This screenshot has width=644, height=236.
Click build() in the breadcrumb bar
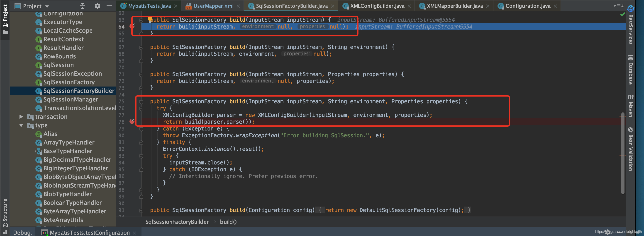coord(228,222)
